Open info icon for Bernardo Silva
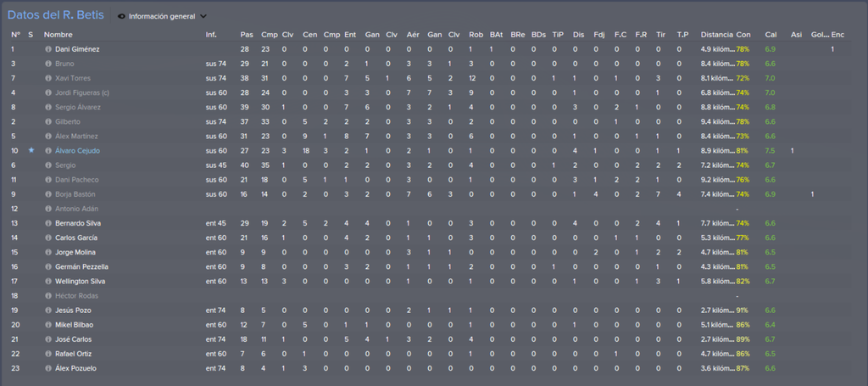This screenshot has height=386, width=868. 48,223
